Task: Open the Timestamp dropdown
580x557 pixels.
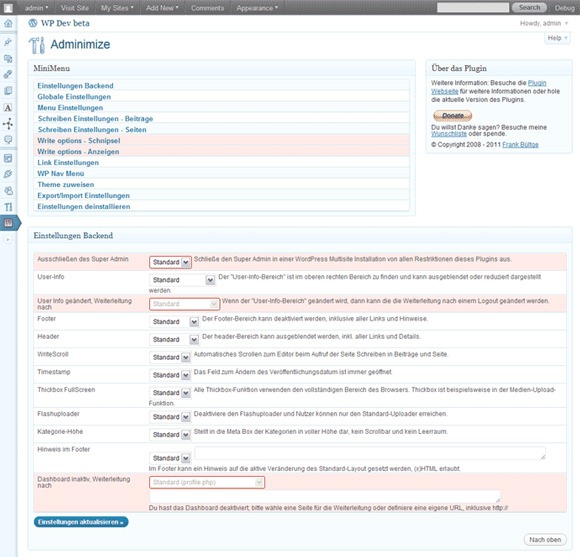Action: pyautogui.click(x=170, y=375)
